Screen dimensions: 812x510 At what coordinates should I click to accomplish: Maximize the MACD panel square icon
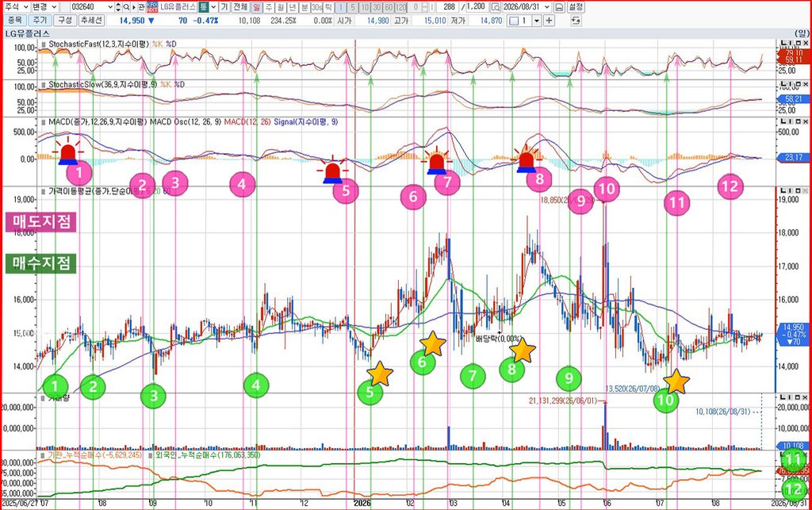coord(798,121)
